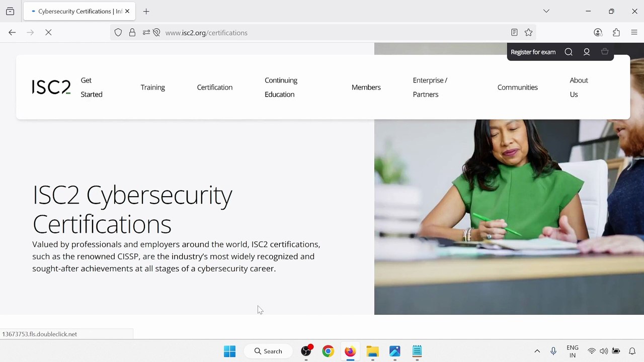Image resolution: width=644 pixels, height=362 pixels.
Task: Open the Windows Start menu
Action: pyautogui.click(x=229, y=351)
